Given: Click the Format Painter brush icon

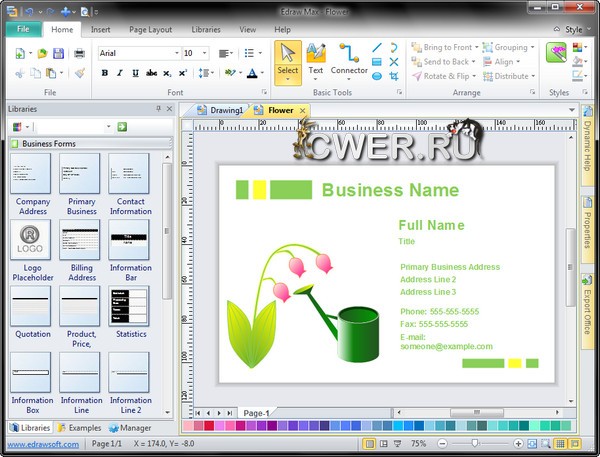Looking at the screenshot, I should click(79, 72).
